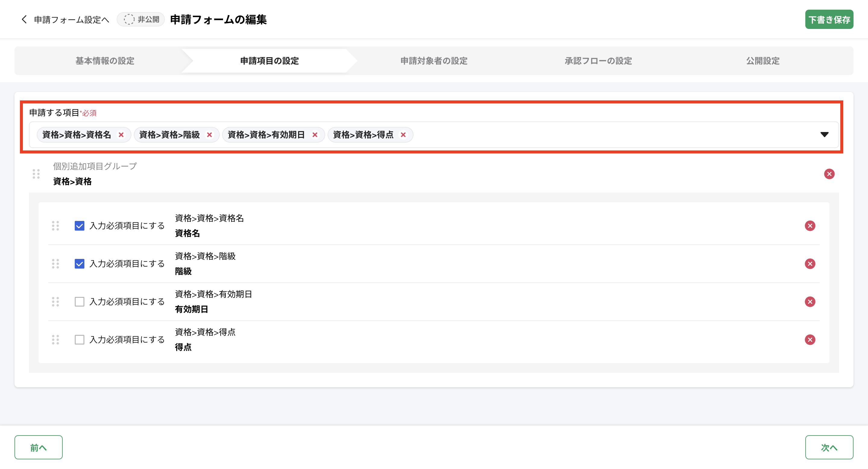Enable required checkbox for 得点

(80, 340)
